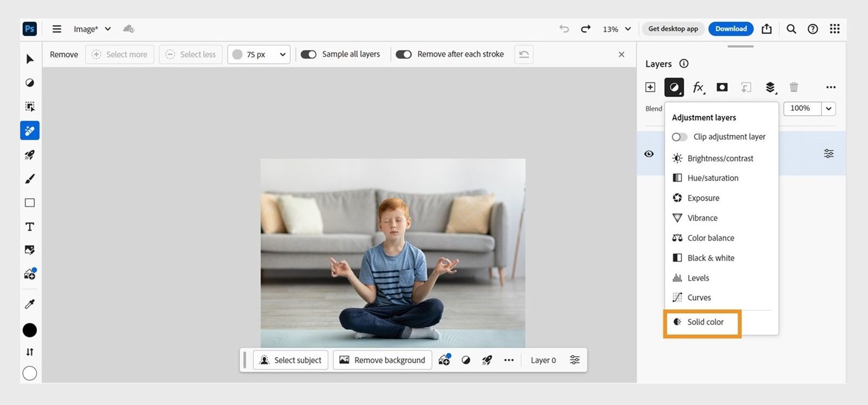Choose Brightness/contrast adjustment
Viewport: 868px width, 405px height.
click(x=721, y=158)
